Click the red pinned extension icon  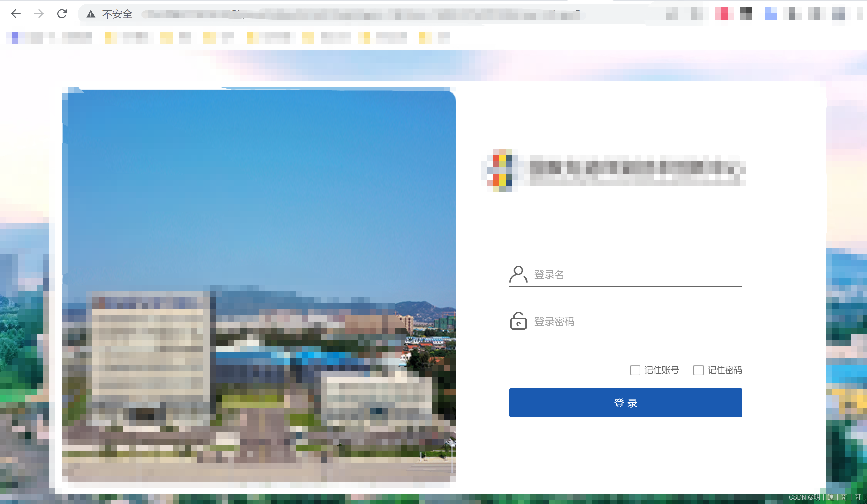(724, 14)
